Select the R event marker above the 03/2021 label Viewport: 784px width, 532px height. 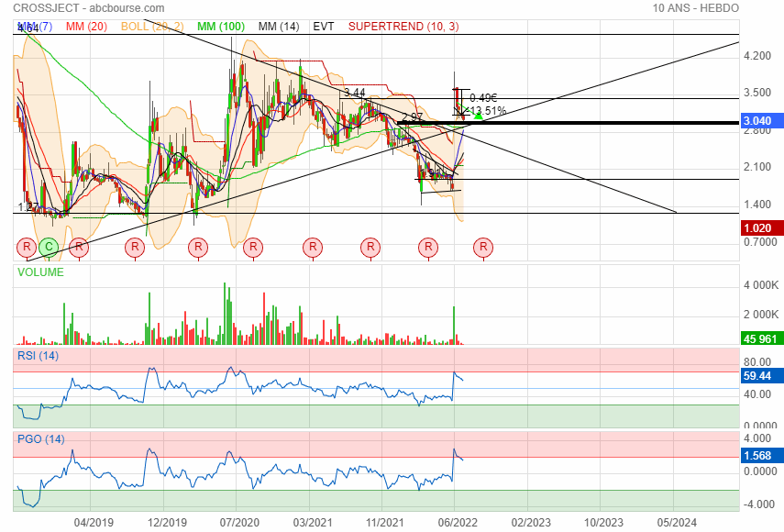pyautogui.click(x=313, y=247)
